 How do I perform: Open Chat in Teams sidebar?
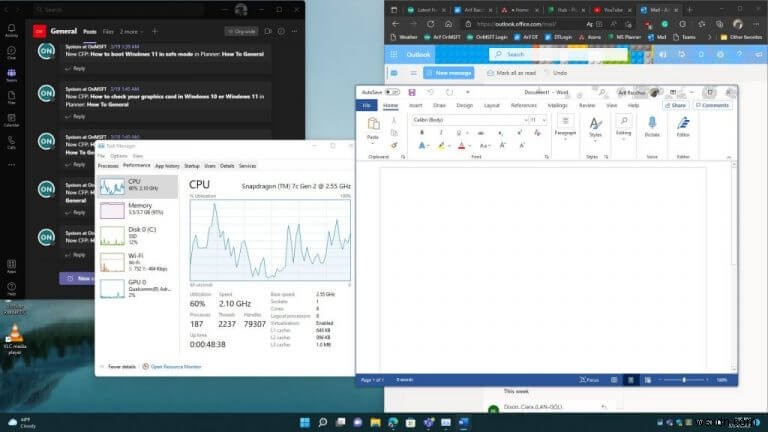11,53
